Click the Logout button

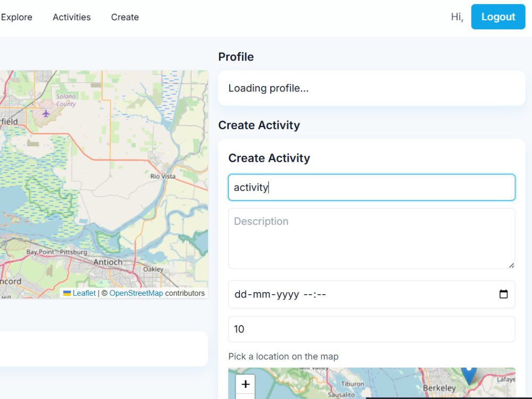[x=498, y=16]
